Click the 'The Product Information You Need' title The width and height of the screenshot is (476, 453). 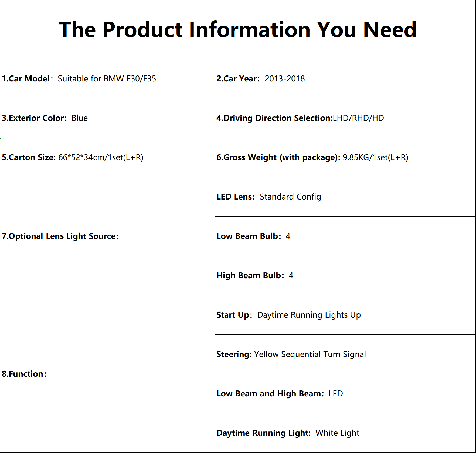tap(238, 29)
